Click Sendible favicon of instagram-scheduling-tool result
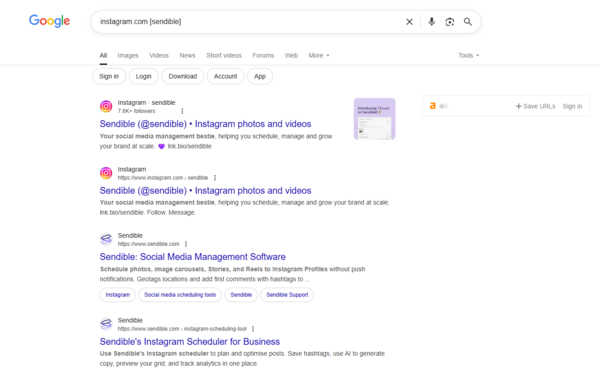Image resolution: width=600 pixels, height=372 pixels. point(106,324)
